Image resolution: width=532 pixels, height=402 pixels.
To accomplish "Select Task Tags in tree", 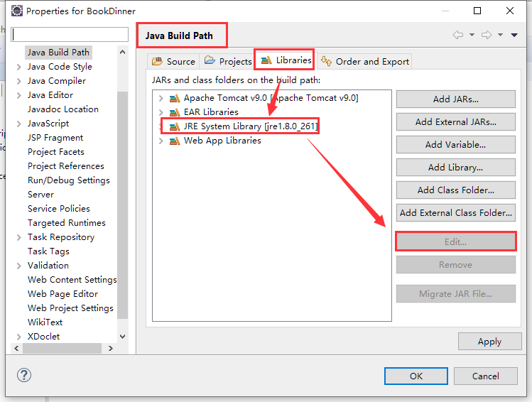I will (48, 251).
